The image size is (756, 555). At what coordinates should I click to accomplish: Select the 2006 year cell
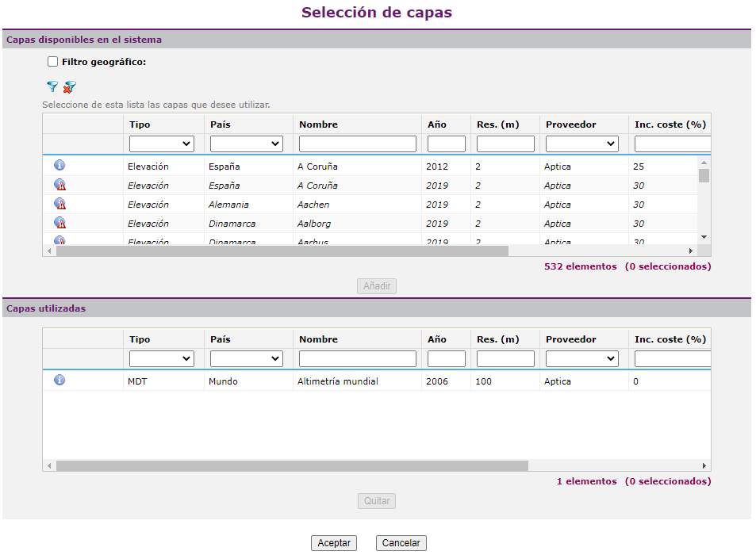tap(437, 381)
